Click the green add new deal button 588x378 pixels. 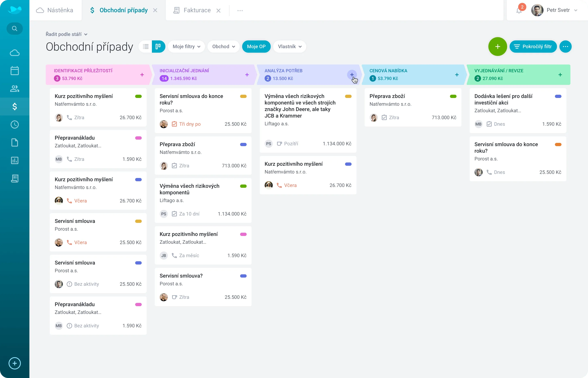tap(497, 46)
